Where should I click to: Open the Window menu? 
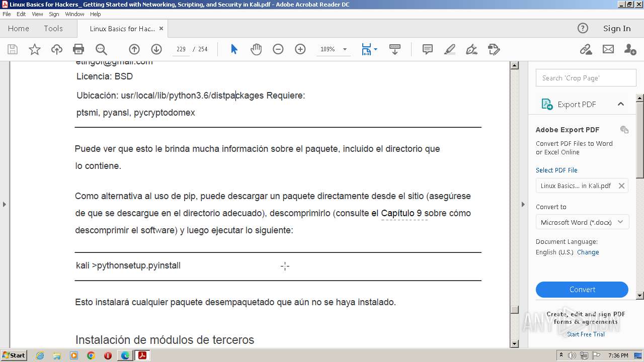pyautogui.click(x=74, y=14)
